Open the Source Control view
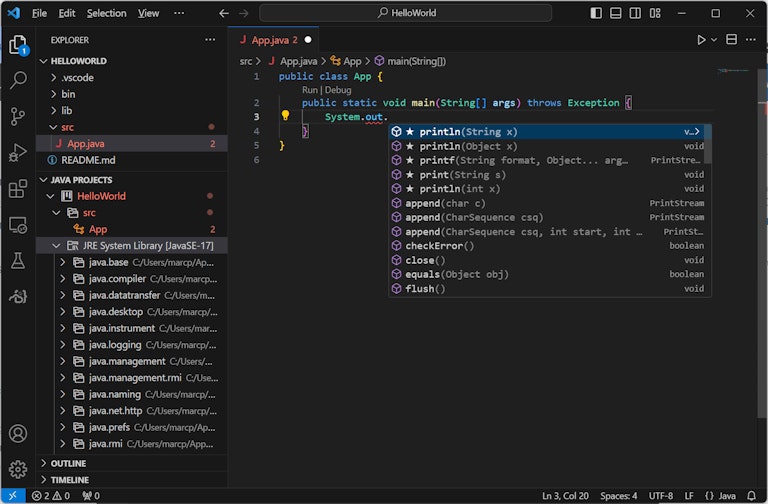This screenshot has width=768, height=504. point(18,117)
